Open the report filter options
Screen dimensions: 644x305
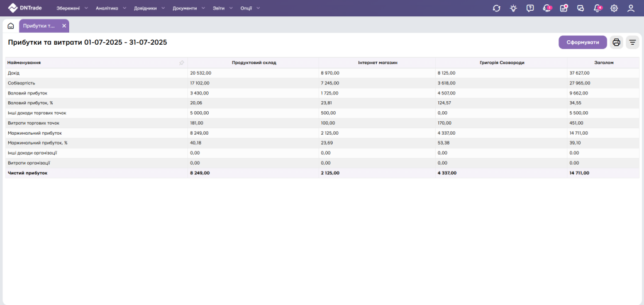point(632,42)
